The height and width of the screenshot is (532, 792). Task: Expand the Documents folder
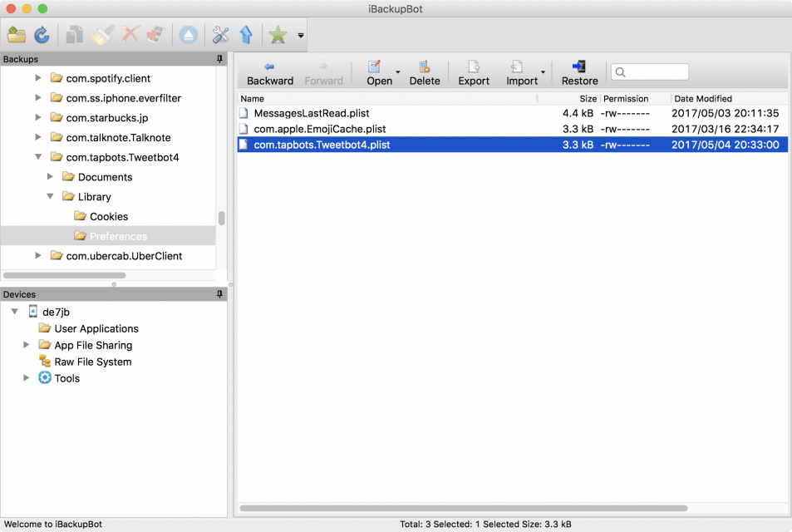click(x=50, y=176)
